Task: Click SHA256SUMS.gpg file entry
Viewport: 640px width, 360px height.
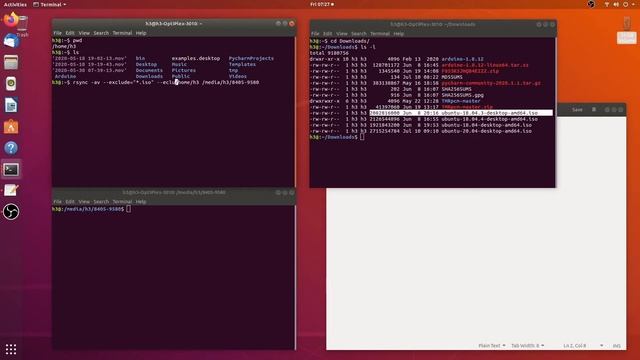Action: click(x=462, y=95)
